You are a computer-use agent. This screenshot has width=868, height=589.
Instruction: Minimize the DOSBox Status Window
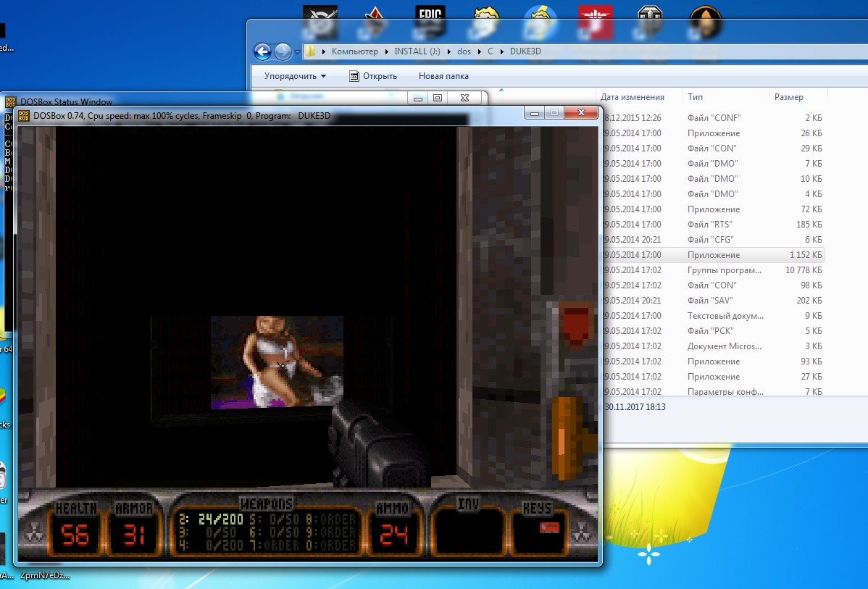[418, 98]
